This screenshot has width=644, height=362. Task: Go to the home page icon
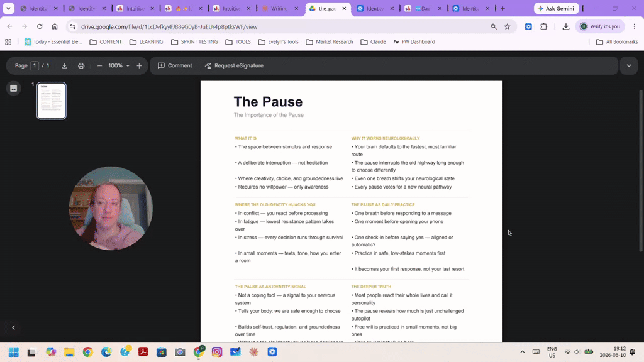point(55,26)
